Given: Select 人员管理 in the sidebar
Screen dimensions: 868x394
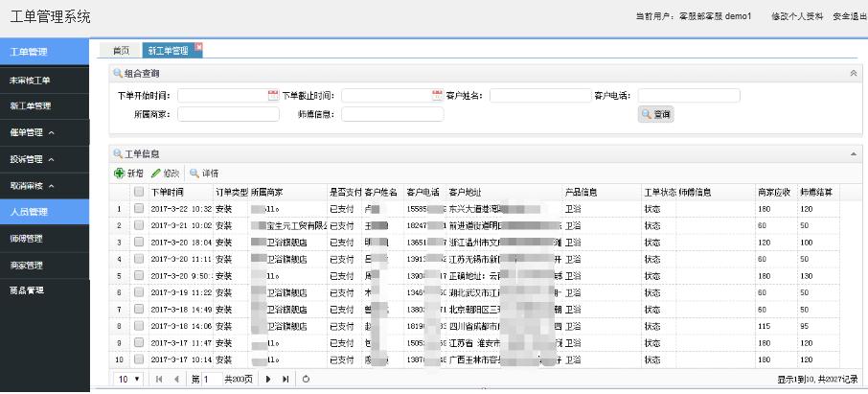Looking at the screenshot, I should click(44, 212).
